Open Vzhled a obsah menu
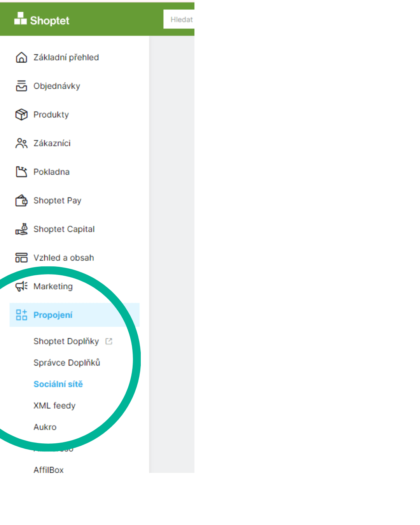 pos(64,258)
